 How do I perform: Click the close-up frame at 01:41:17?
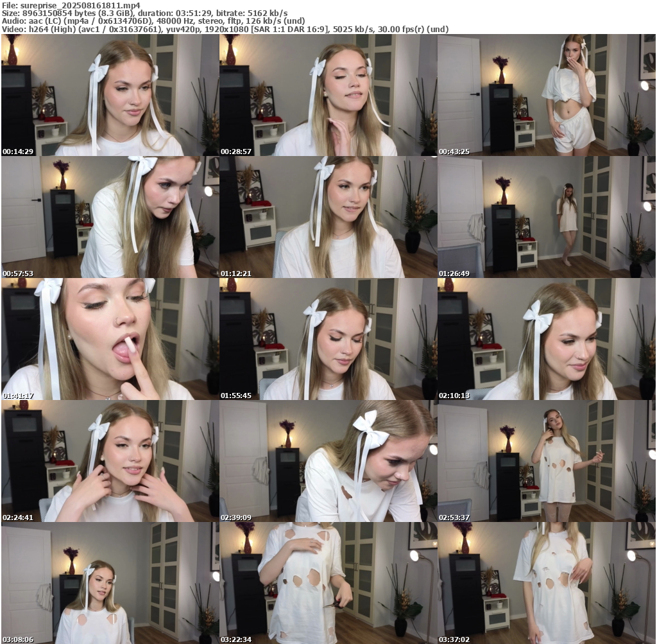pyautogui.click(x=110, y=339)
